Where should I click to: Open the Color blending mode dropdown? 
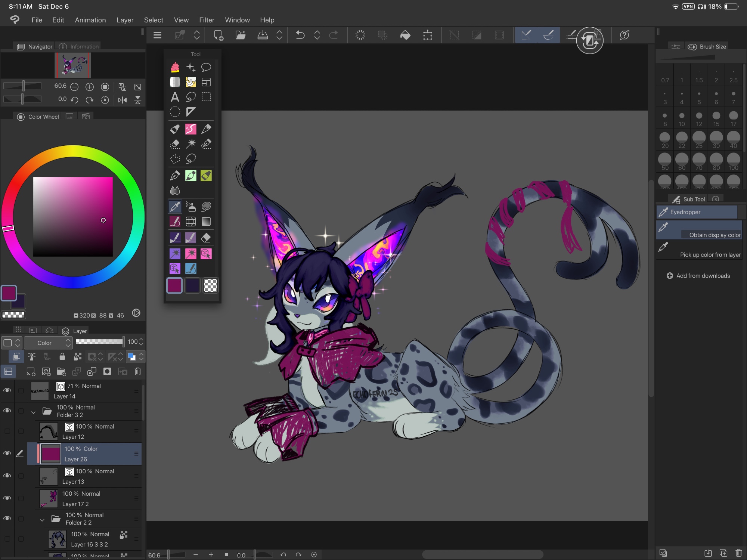48,343
